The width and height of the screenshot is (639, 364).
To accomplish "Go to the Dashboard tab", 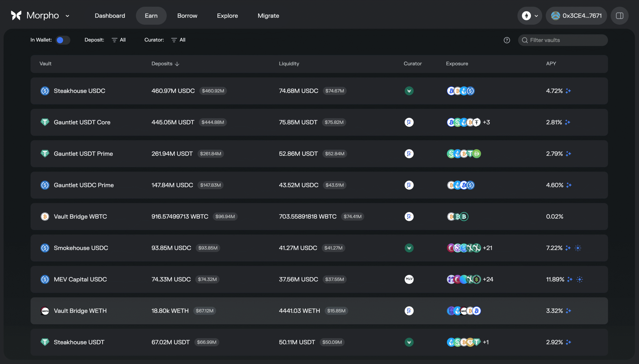I will [x=110, y=16].
